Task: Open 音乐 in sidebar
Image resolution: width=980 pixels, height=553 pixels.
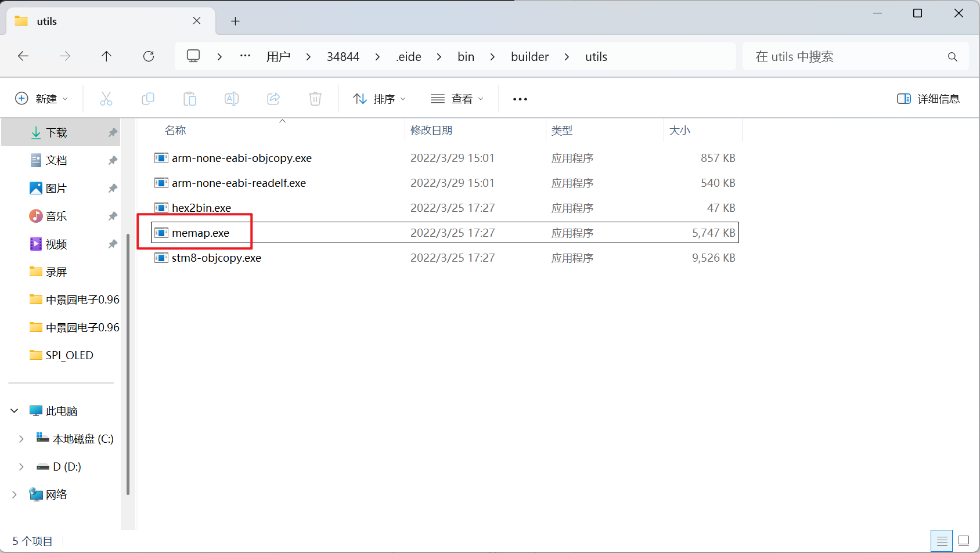Action: (56, 216)
